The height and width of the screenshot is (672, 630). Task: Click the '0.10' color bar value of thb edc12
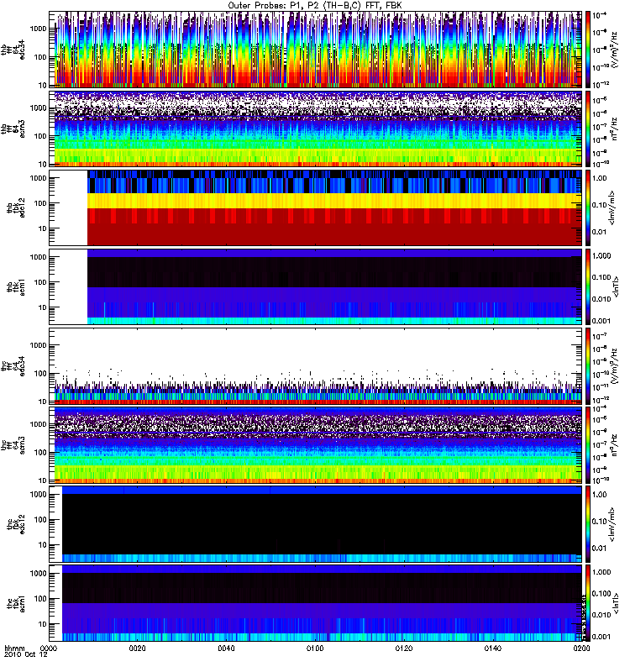(600, 205)
